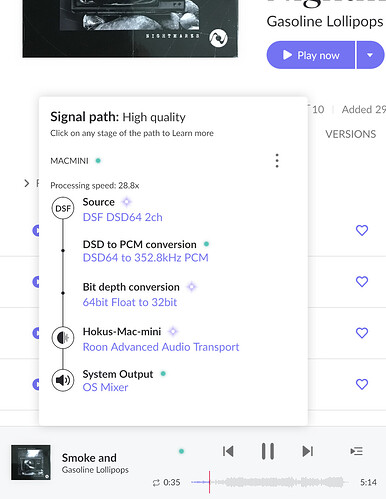Click the signal path quality dot in the player bar
This screenshot has width=386, height=499.
click(181, 451)
